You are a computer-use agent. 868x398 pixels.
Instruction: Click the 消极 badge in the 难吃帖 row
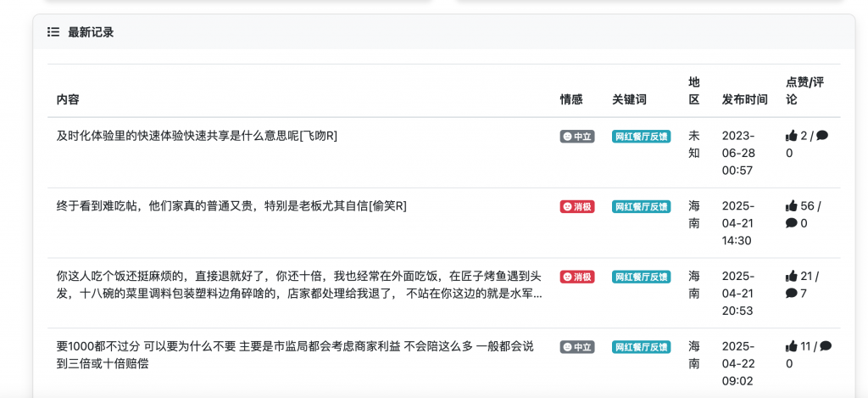[x=577, y=207]
